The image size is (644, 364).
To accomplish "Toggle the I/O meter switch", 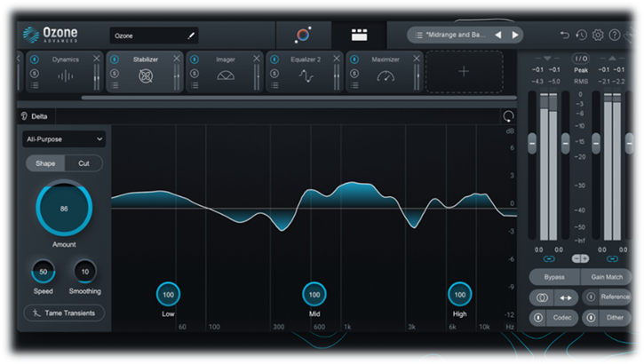I will pyautogui.click(x=581, y=59).
